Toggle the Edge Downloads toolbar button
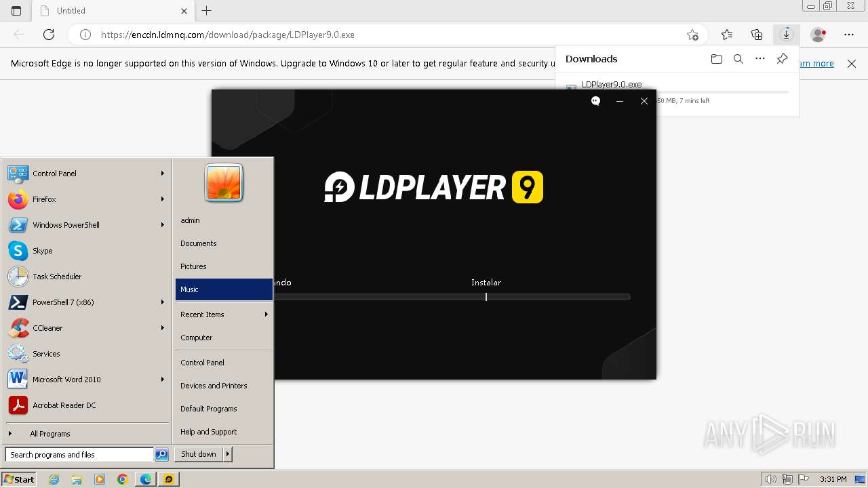 787,35
